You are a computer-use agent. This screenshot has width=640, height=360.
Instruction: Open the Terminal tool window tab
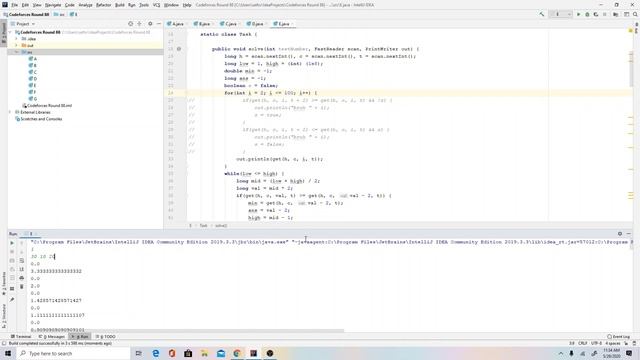(21, 337)
